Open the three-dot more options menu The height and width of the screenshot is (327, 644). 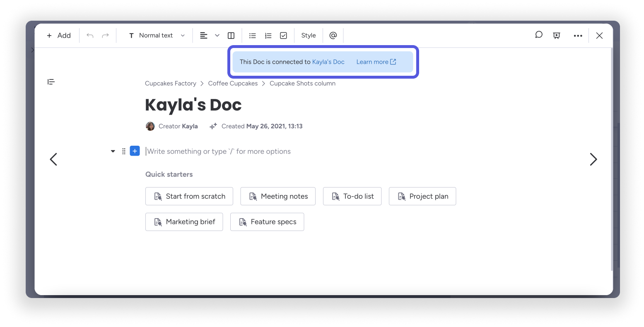click(578, 36)
